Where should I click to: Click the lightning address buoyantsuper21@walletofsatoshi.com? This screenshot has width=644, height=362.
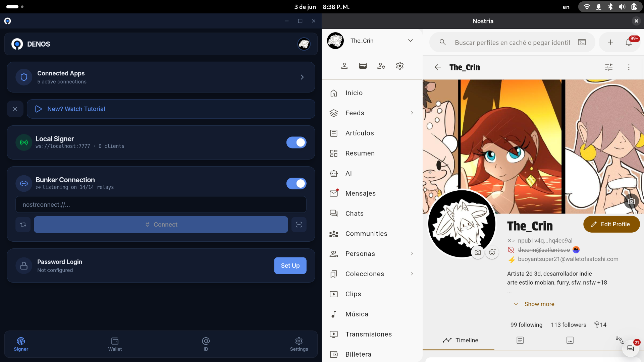(568, 259)
